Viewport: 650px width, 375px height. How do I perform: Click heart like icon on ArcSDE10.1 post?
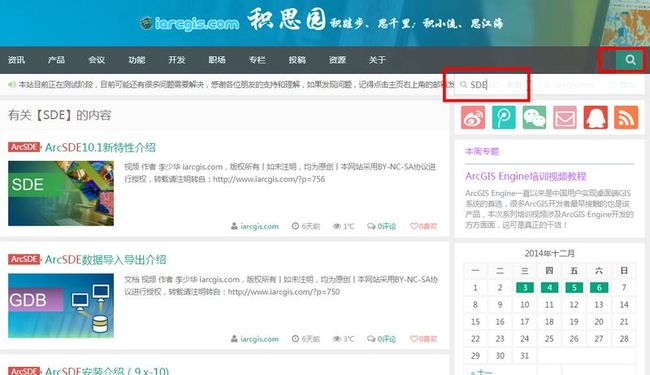[x=414, y=226]
